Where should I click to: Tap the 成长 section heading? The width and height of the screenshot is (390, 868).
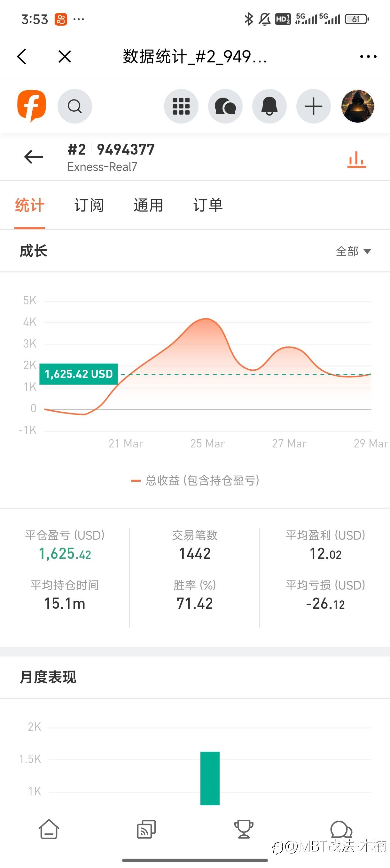[33, 251]
